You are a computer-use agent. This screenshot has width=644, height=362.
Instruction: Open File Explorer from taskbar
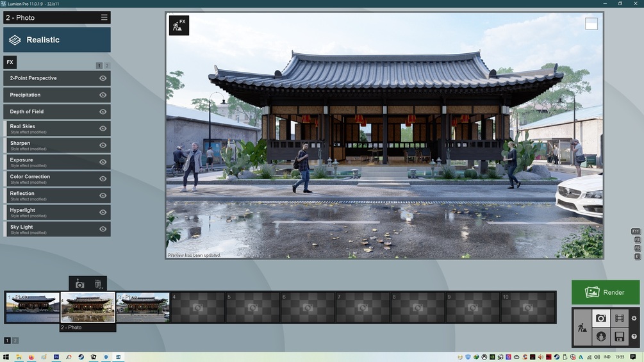point(19,357)
